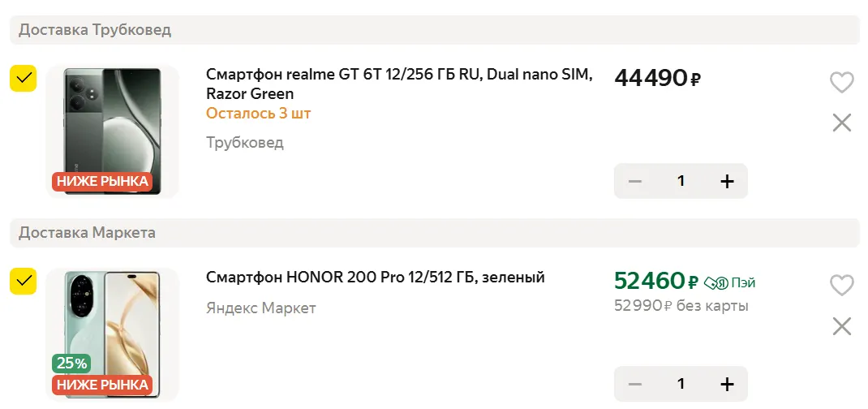Open the Яндекс Маркет seller link
868x409 pixels.
point(260,308)
